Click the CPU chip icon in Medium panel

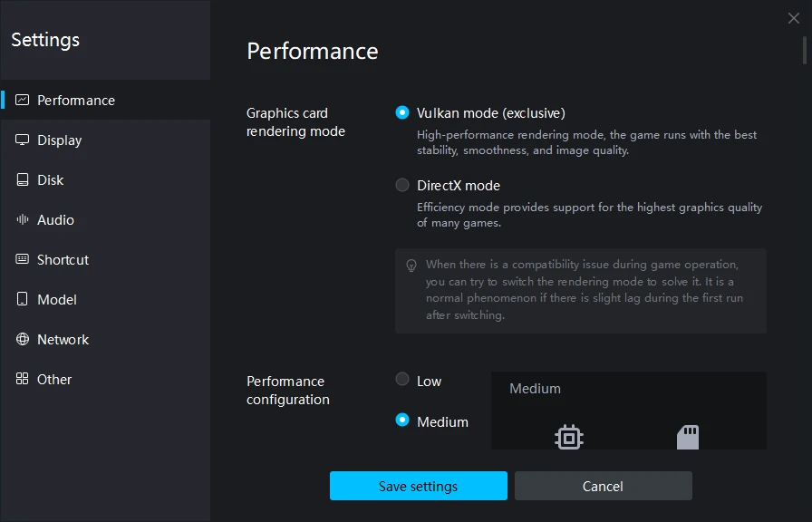(x=569, y=438)
